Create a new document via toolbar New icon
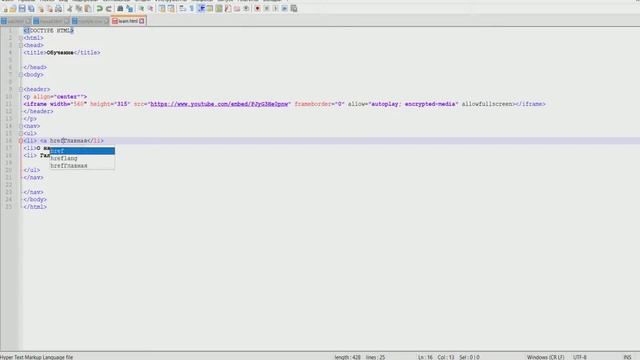Viewport: 640px width, 360px height. point(5,9)
